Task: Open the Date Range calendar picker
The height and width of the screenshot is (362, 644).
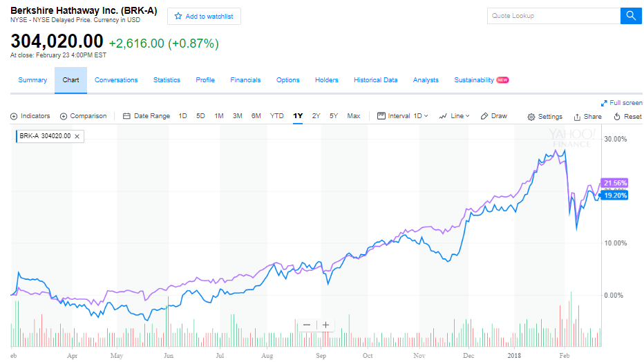Action: [x=146, y=116]
